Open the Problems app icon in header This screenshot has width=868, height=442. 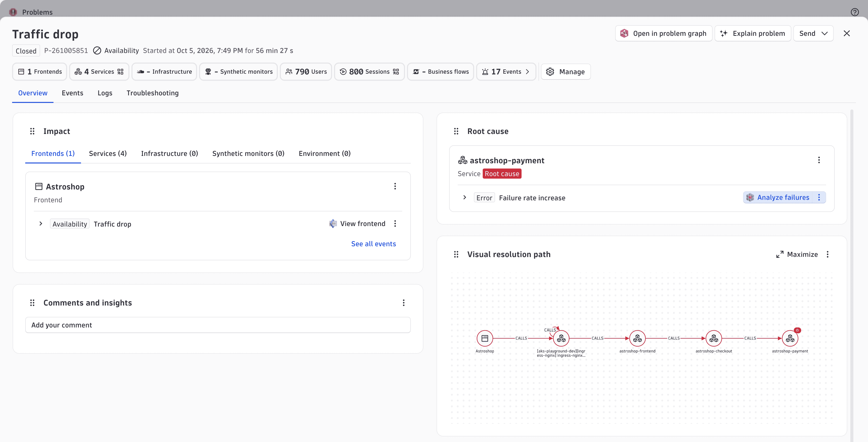13,12
